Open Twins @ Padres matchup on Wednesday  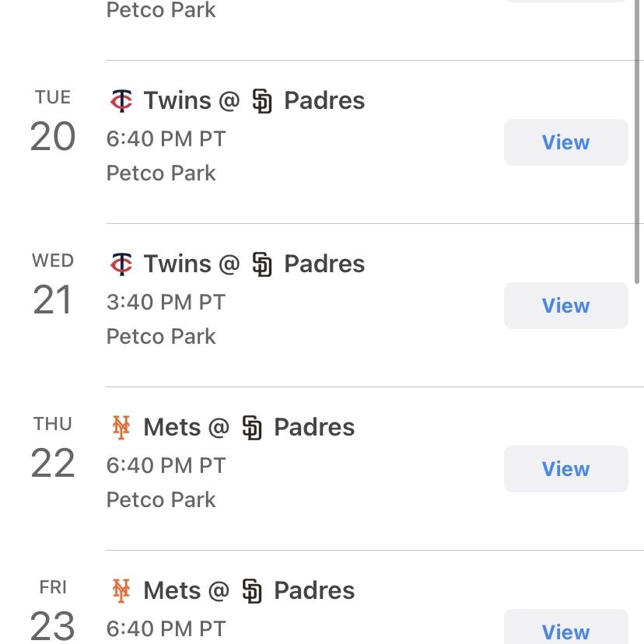coord(237,264)
